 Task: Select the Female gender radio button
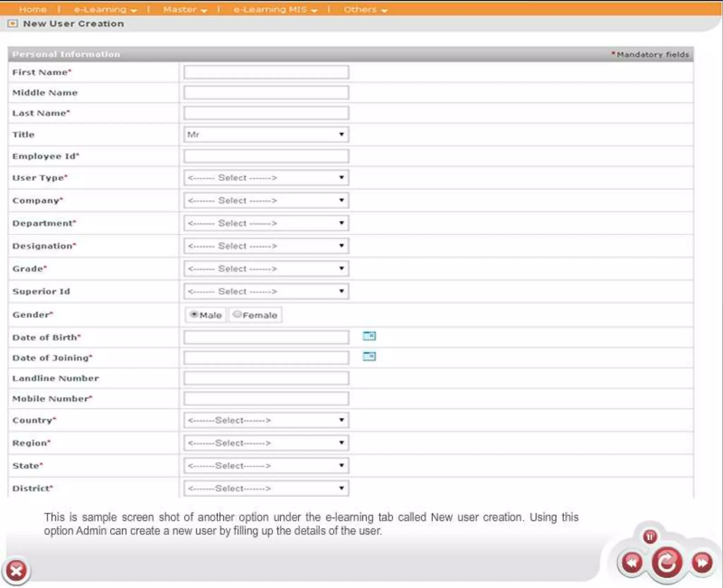(x=237, y=314)
